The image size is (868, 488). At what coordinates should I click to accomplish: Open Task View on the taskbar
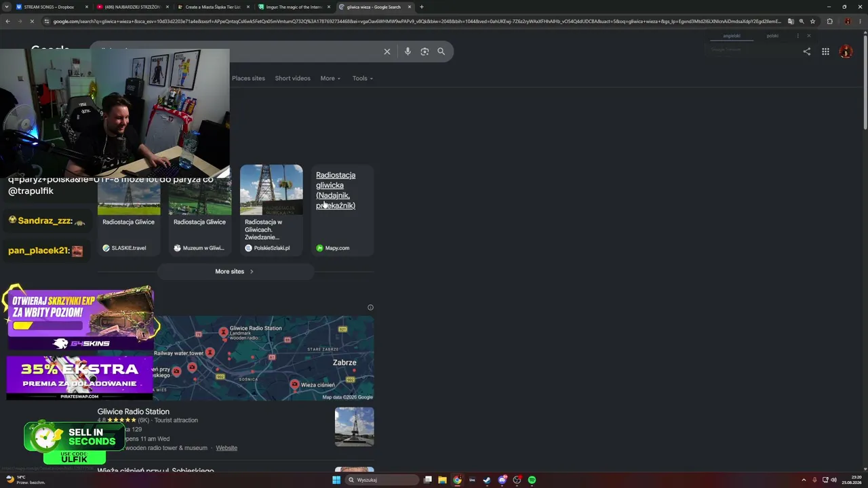coord(427,480)
